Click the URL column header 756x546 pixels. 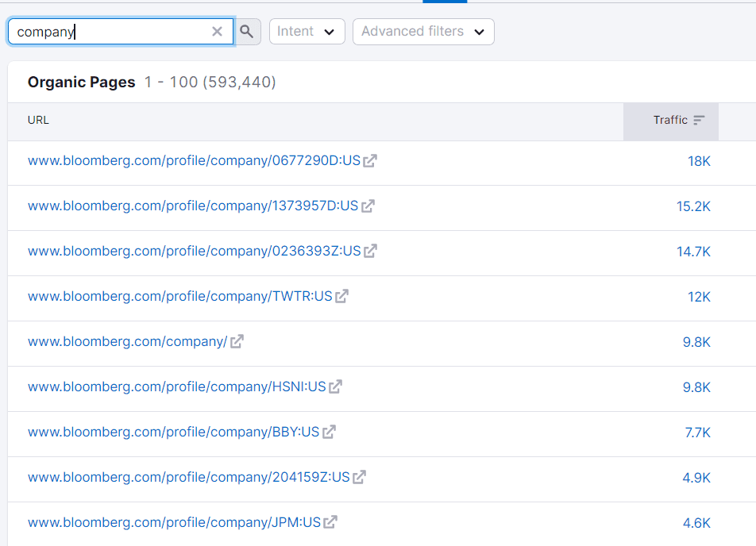tap(38, 121)
